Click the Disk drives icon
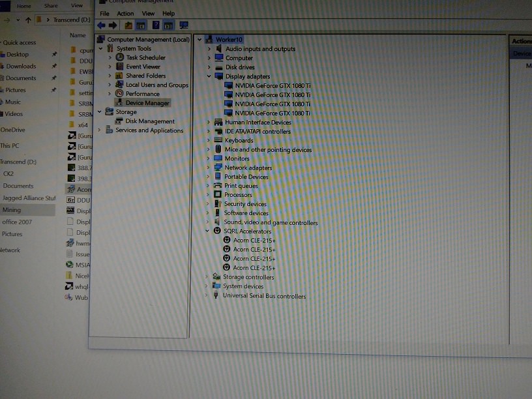Viewport: 532px width, 399px height. [x=219, y=67]
